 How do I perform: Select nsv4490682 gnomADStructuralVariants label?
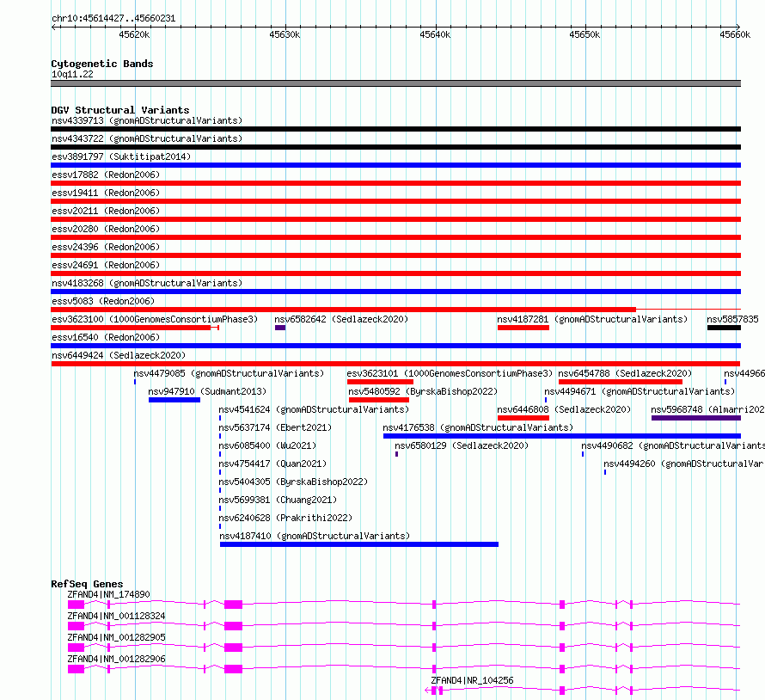click(x=673, y=445)
